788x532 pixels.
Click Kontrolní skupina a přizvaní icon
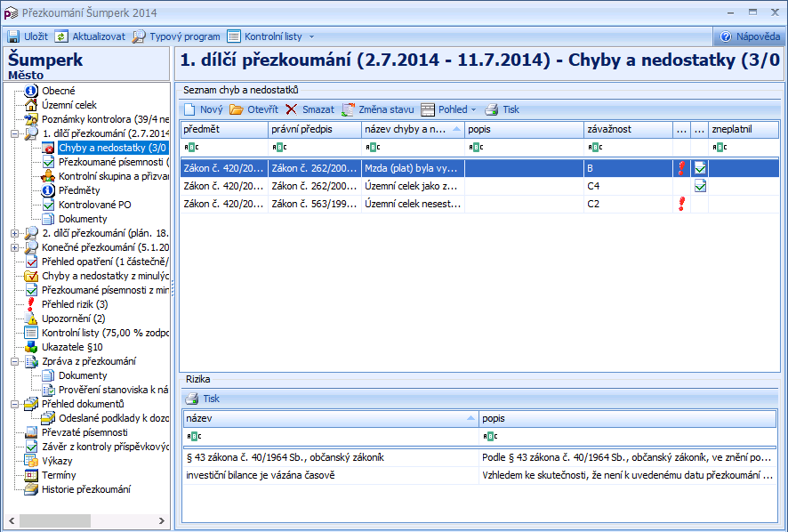point(48,176)
